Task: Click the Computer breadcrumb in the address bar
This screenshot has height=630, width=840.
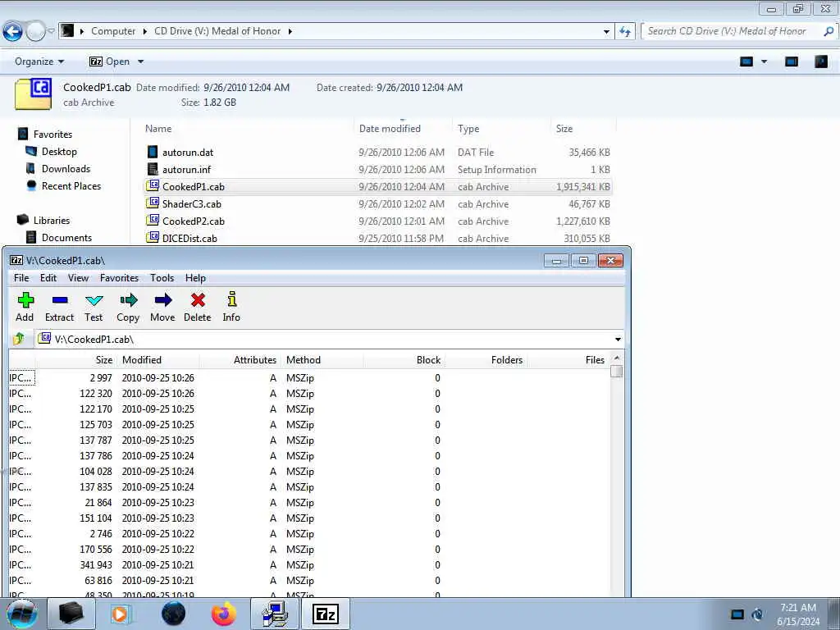Action: 113,32
